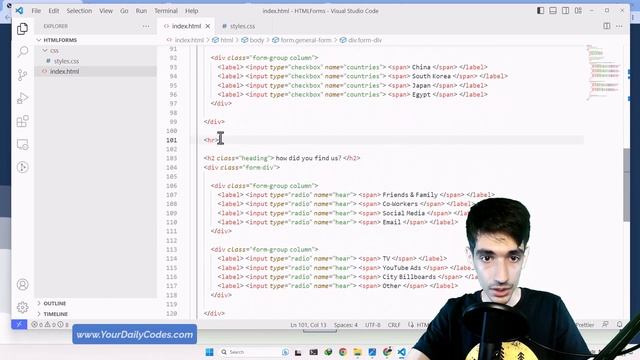The image size is (640, 360).
Task: Close the index.html tab
Action: point(208,26)
